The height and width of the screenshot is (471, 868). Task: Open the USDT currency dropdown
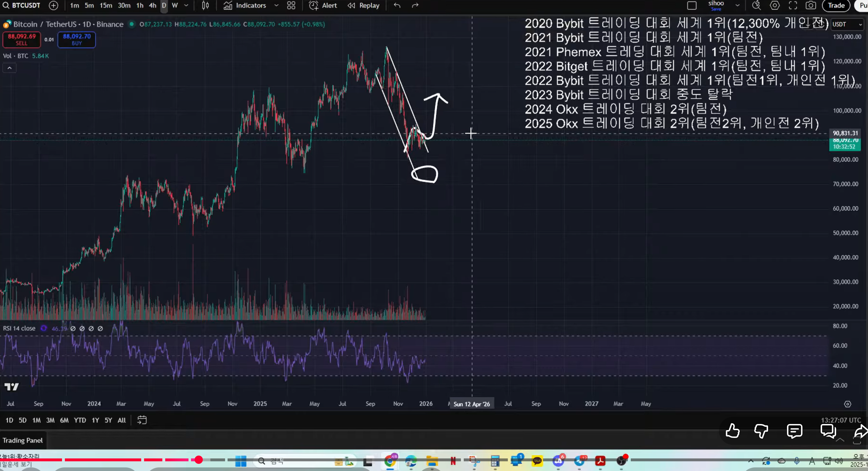click(x=847, y=24)
